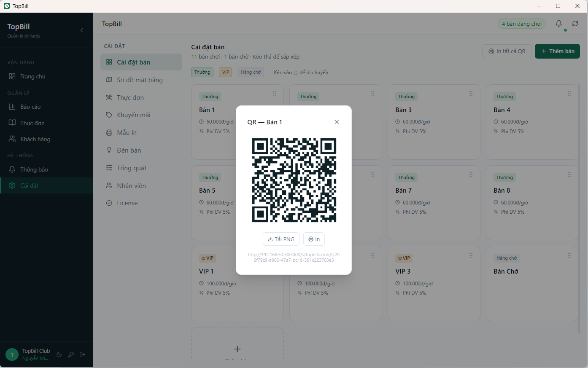
Task: Select the Bàn 4 table name
Action: (x=502, y=110)
